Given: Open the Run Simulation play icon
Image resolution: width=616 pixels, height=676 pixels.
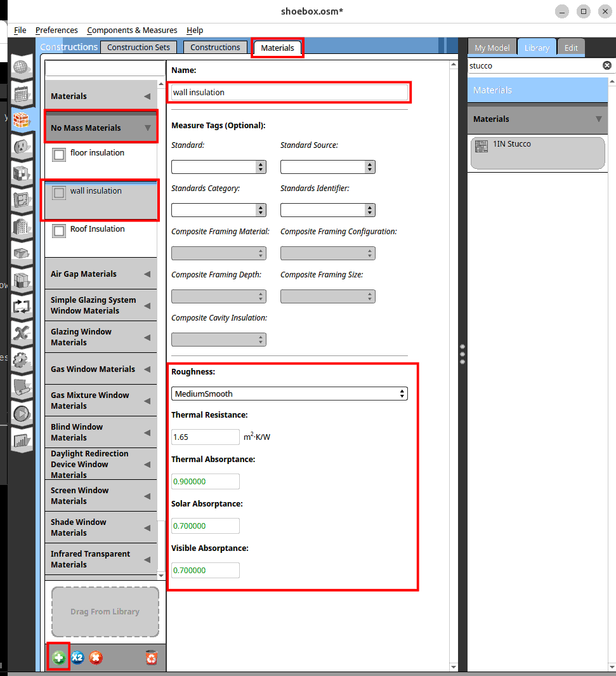Looking at the screenshot, I should (22, 413).
